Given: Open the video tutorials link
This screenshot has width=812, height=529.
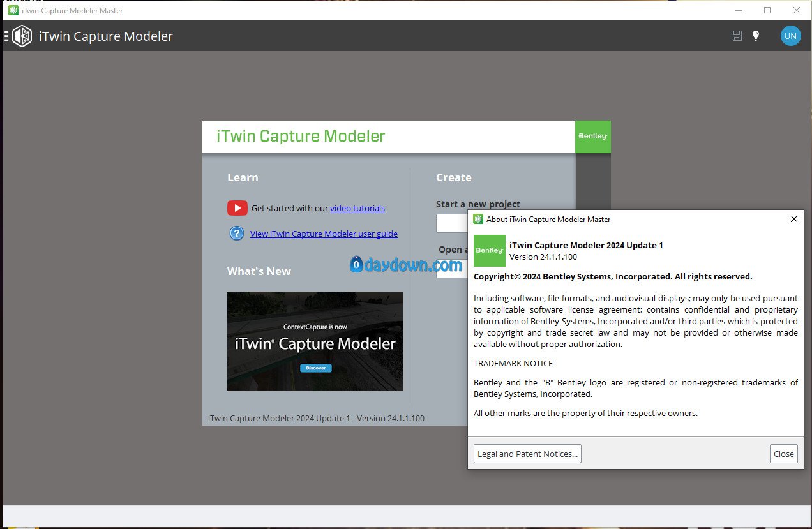Looking at the screenshot, I should pyautogui.click(x=357, y=208).
